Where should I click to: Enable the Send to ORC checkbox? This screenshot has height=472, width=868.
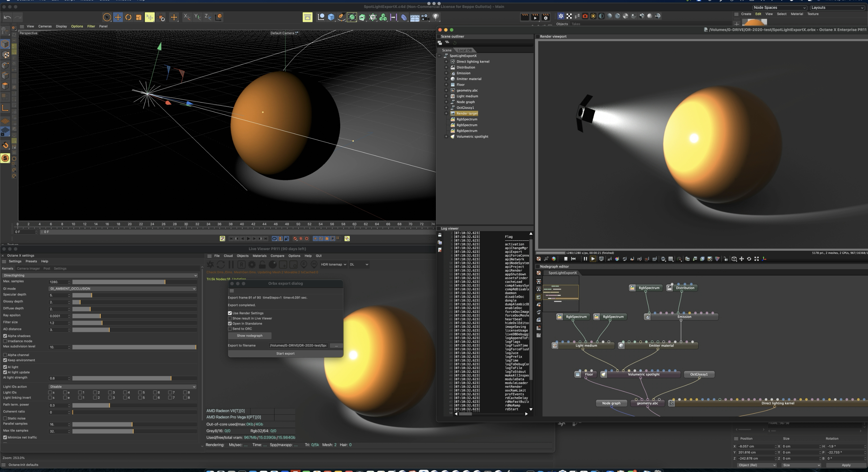point(230,329)
